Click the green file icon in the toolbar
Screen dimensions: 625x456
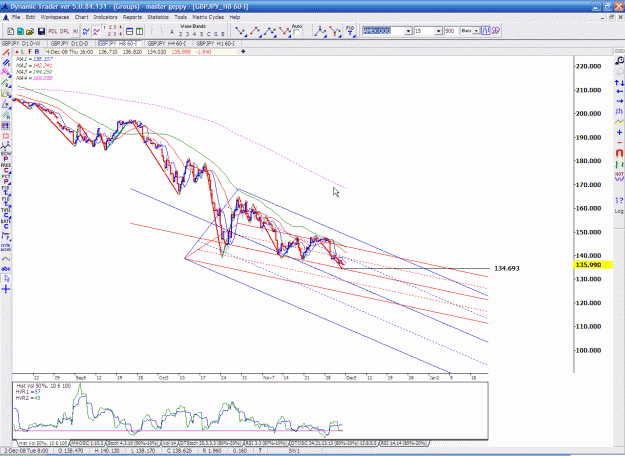20,31
